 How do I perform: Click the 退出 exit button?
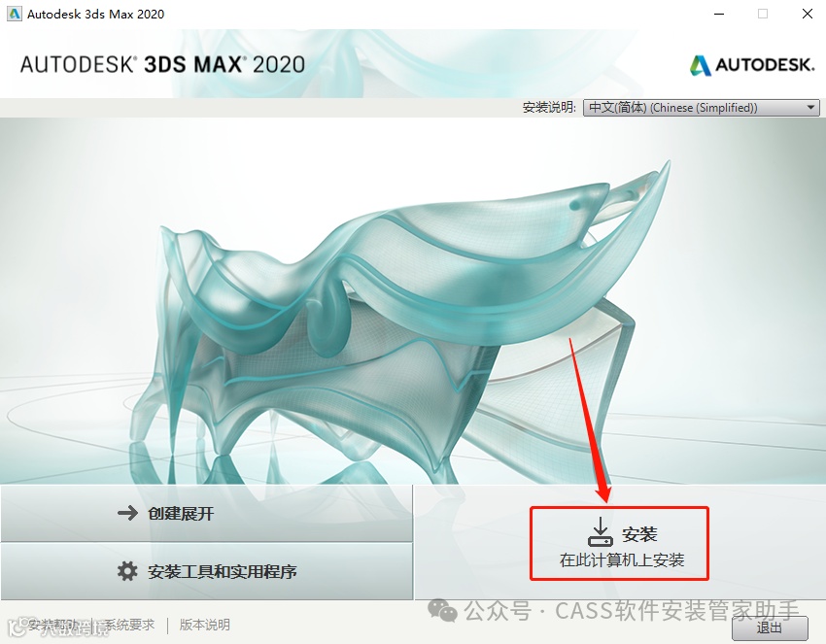pyautogui.click(x=770, y=628)
